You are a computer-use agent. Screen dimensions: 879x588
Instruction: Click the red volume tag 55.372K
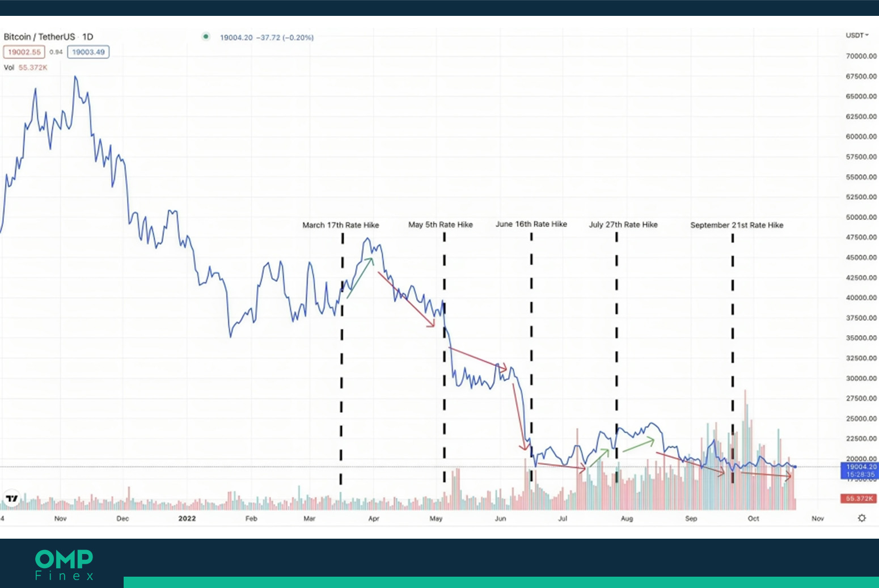click(860, 498)
